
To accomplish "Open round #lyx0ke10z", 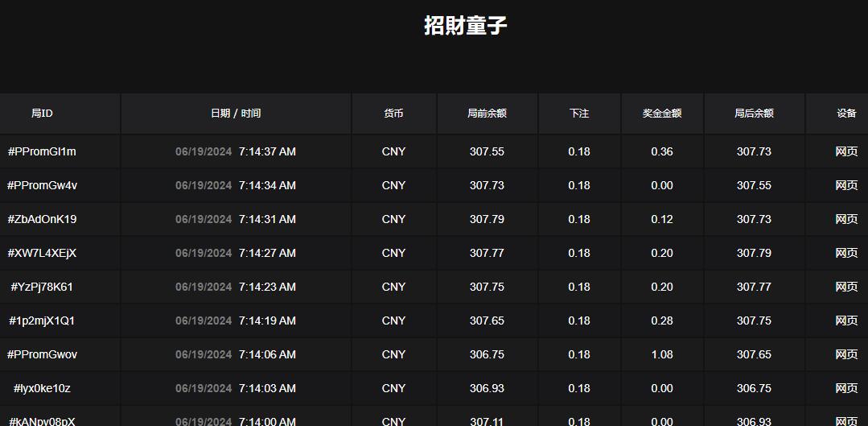I will (42, 388).
